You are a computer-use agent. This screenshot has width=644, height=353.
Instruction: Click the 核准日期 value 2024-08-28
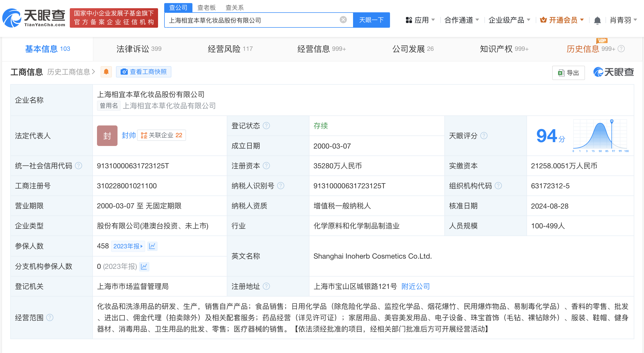pos(550,206)
